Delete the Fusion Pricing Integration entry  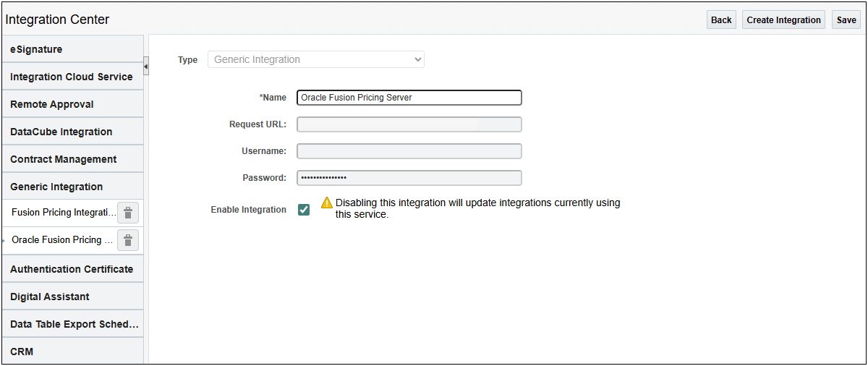tap(127, 213)
